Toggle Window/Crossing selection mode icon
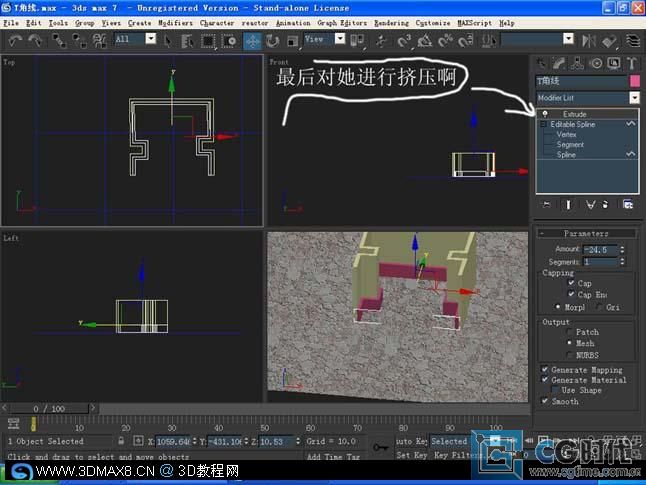Image resolution: width=646 pixels, height=485 pixels. click(229, 40)
